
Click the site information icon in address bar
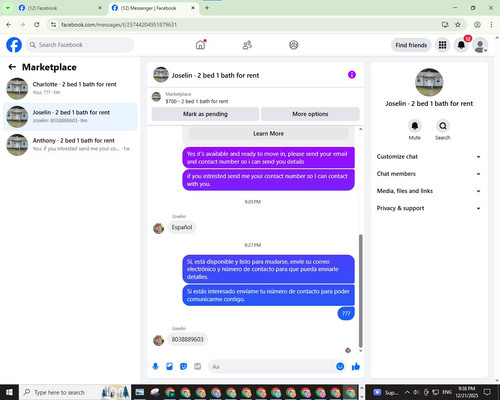(53, 25)
